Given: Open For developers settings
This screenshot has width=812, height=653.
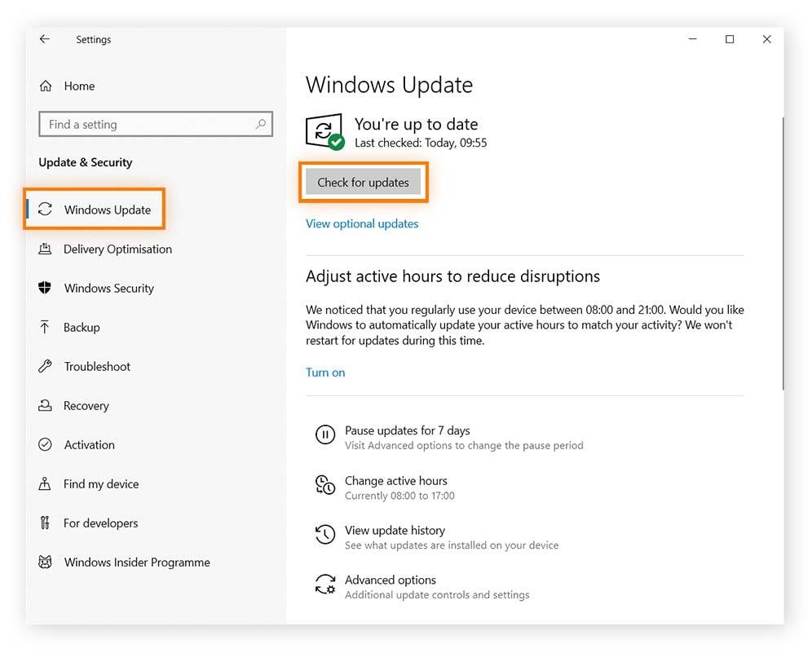Looking at the screenshot, I should point(100,523).
